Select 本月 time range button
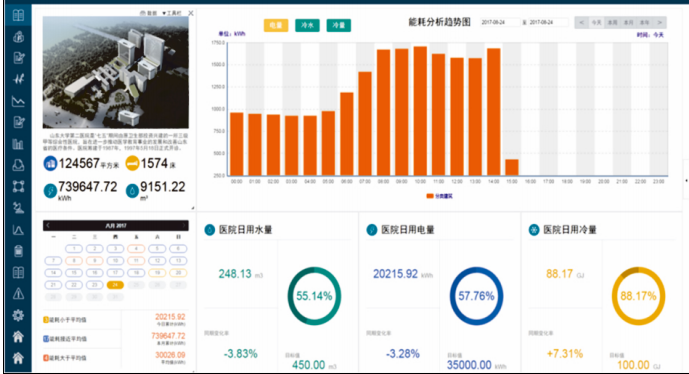689x374 pixels. (x=628, y=22)
